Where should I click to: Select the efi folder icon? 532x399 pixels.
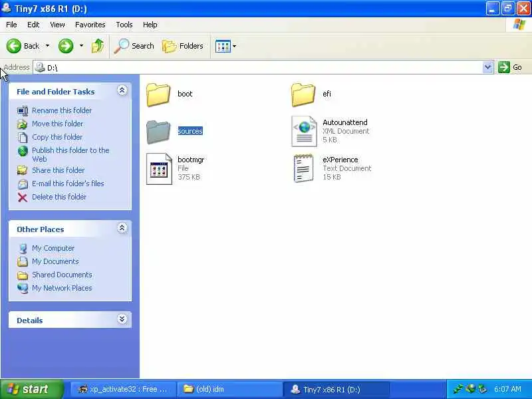303,94
